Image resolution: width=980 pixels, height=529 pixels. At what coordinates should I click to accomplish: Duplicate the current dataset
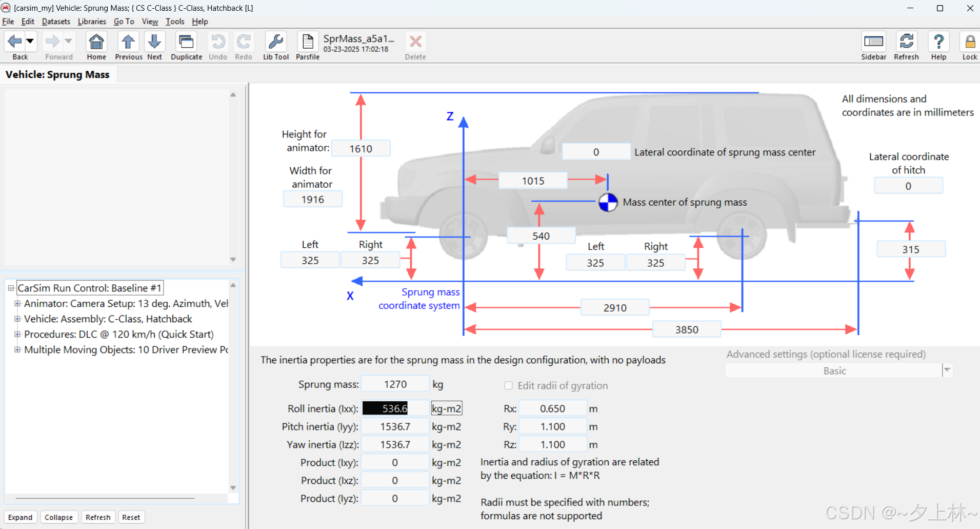[186, 41]
